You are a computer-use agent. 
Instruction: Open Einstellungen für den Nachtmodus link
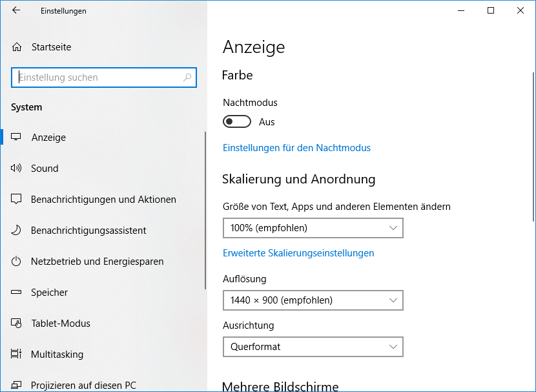click(296, 148)
